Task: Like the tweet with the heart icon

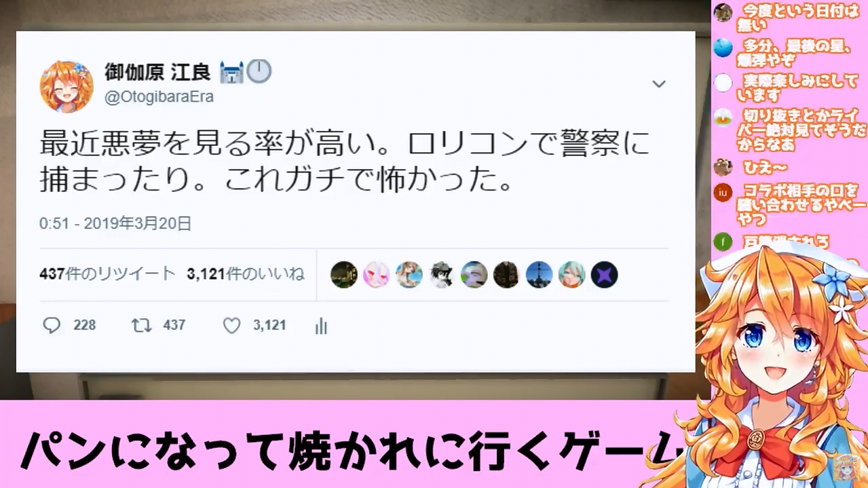Action: click(232, 326)
